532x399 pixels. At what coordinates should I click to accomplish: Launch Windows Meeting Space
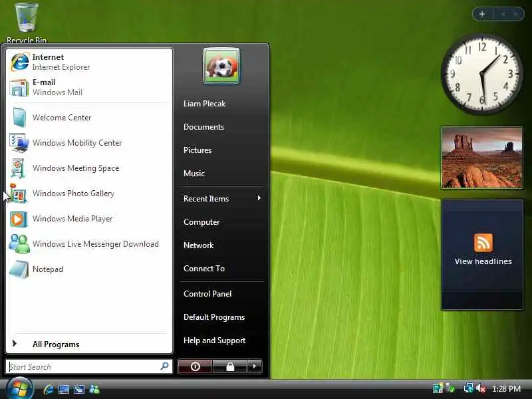(x=89, y=168)
